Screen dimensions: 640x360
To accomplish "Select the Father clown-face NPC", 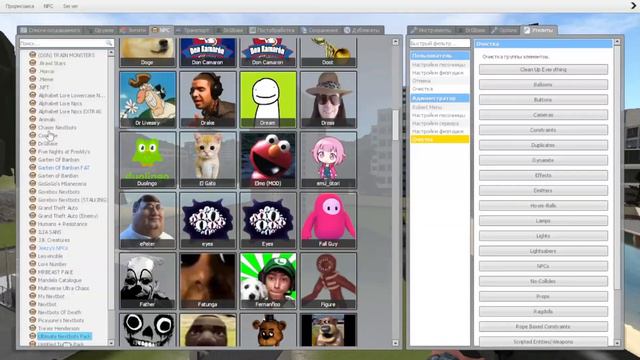I will point(148,281).
